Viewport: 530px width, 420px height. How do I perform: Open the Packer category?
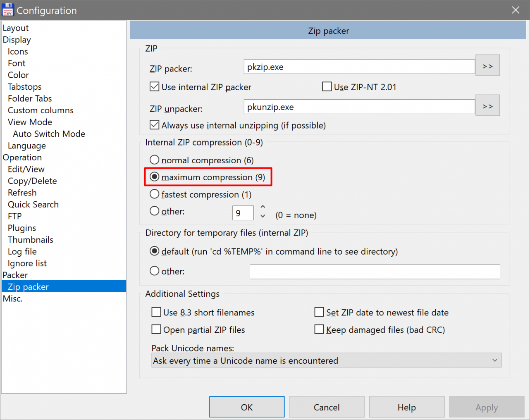click(15, 275)
